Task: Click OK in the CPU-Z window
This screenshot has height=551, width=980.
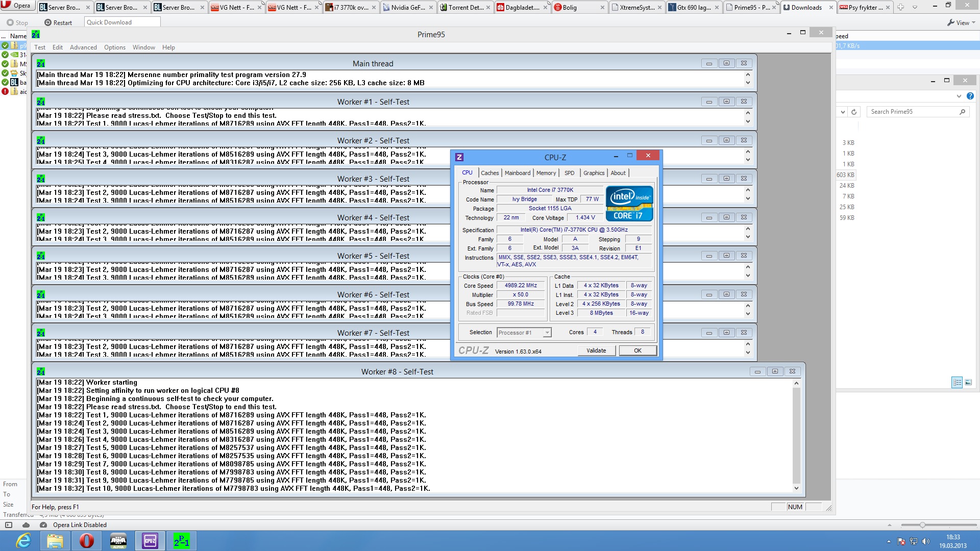Action: [638, 350]
